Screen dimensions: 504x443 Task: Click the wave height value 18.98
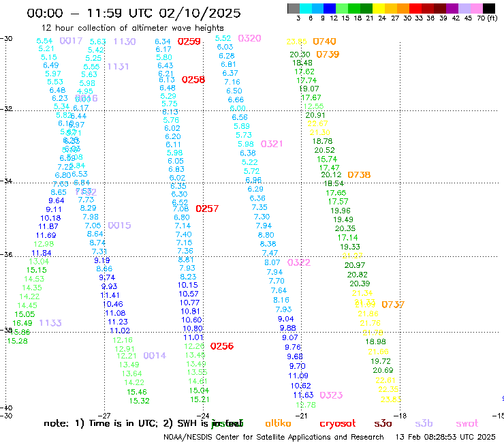(375, 341)
